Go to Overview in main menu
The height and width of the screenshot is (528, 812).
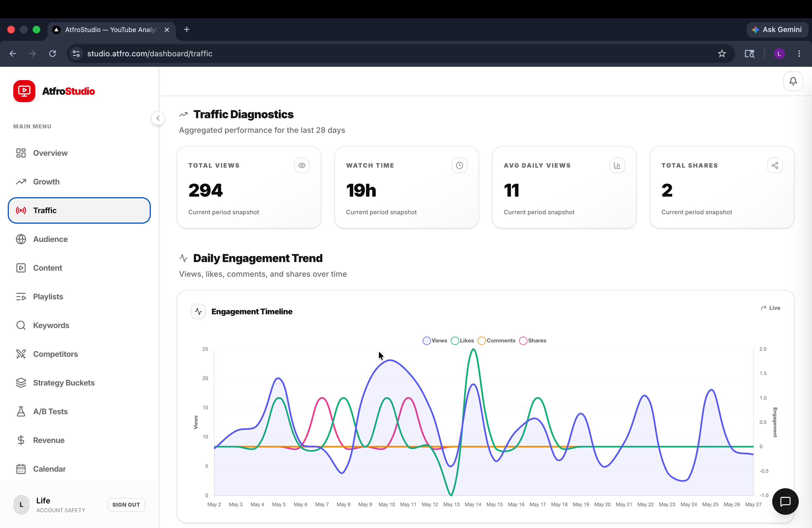point(79,153)
